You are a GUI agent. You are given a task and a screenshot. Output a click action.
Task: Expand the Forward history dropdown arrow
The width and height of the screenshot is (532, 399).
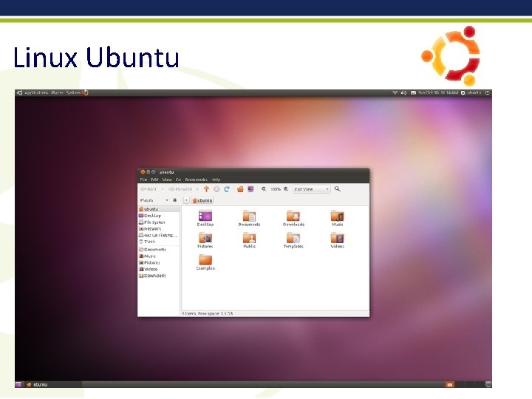point(197,189)
